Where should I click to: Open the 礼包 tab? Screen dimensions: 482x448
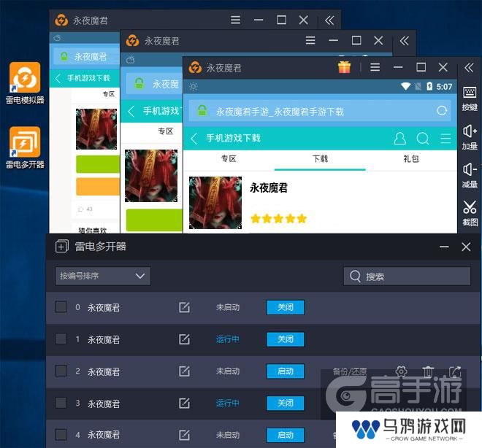(x=411, y=159)
